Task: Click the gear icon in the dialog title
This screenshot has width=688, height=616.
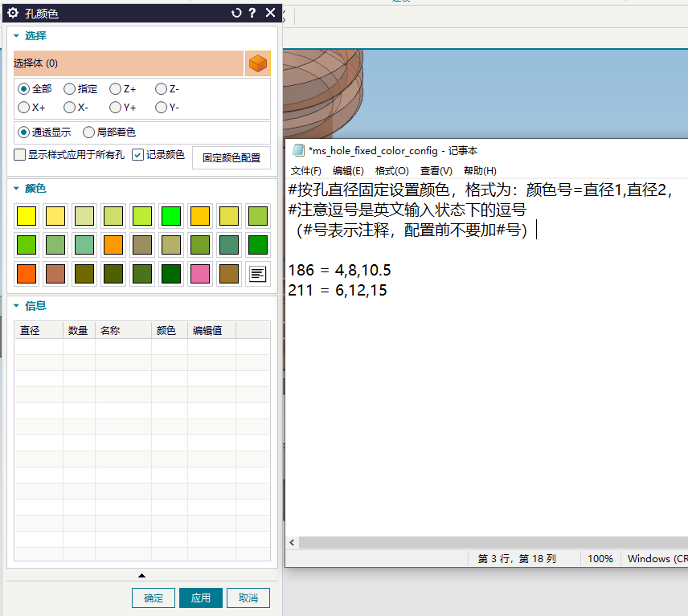Action: (13, 13)
